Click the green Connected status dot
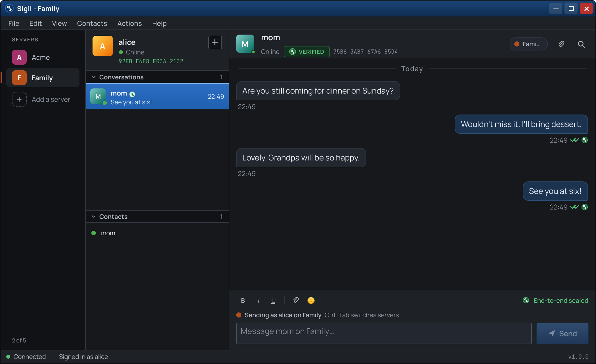This screenshot has height=364, width=596. tap(8, 357)
